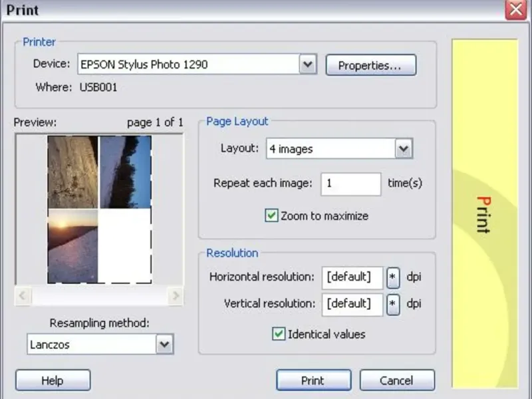532x399 pixels.
Task: Click the Repeat each image field
Action: (x=351, y=184)
